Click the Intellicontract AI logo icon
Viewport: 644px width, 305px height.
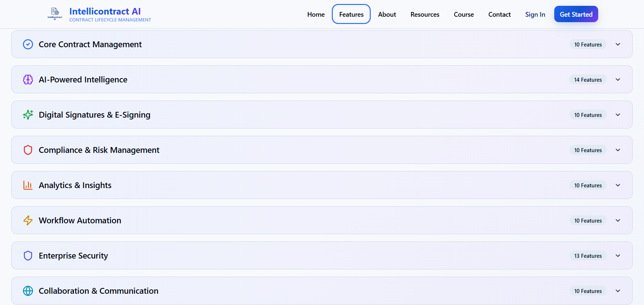[x=55, y=14]
